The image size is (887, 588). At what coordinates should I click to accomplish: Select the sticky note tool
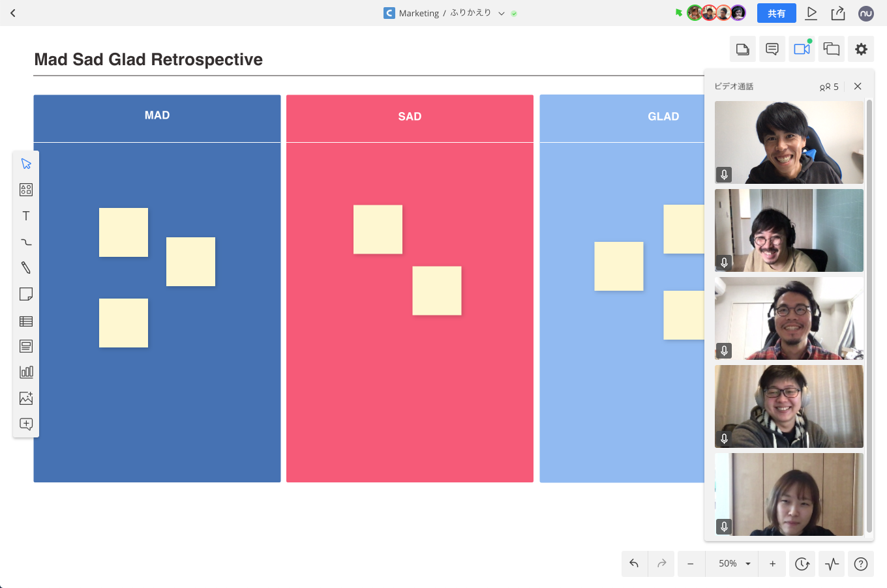(26, 294)
